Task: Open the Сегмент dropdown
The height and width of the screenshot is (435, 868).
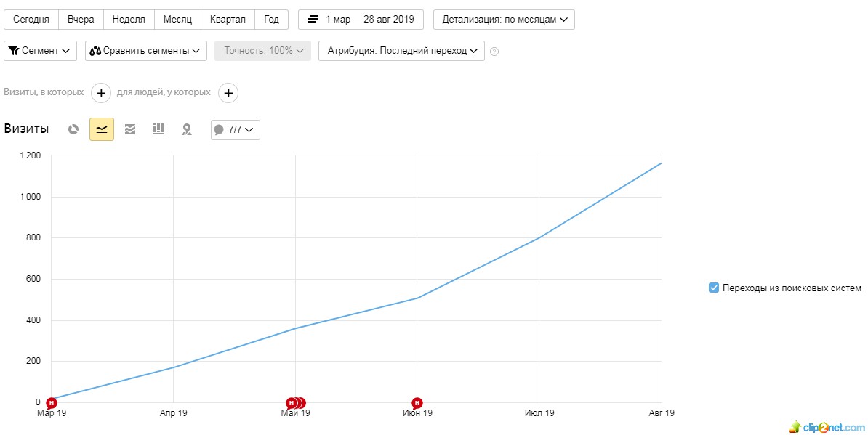Action: coord(40,51)
